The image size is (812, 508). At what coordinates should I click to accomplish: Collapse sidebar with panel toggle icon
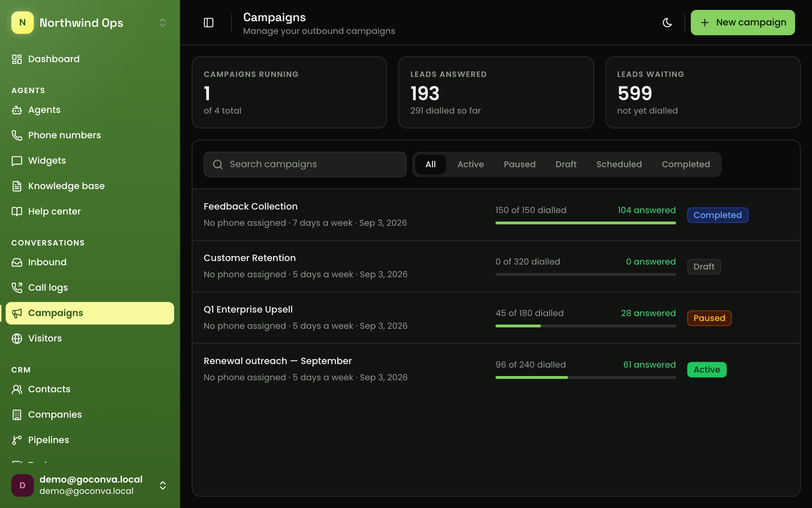[209, 23]
